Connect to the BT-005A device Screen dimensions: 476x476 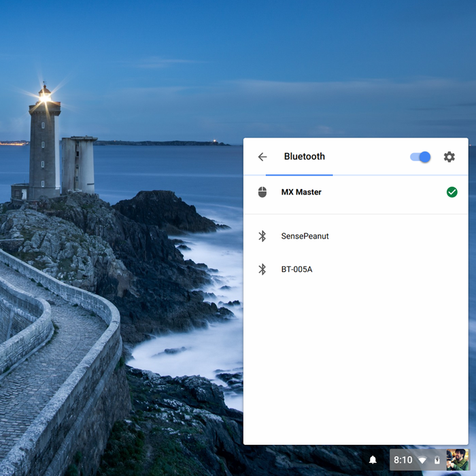[296, 269]
